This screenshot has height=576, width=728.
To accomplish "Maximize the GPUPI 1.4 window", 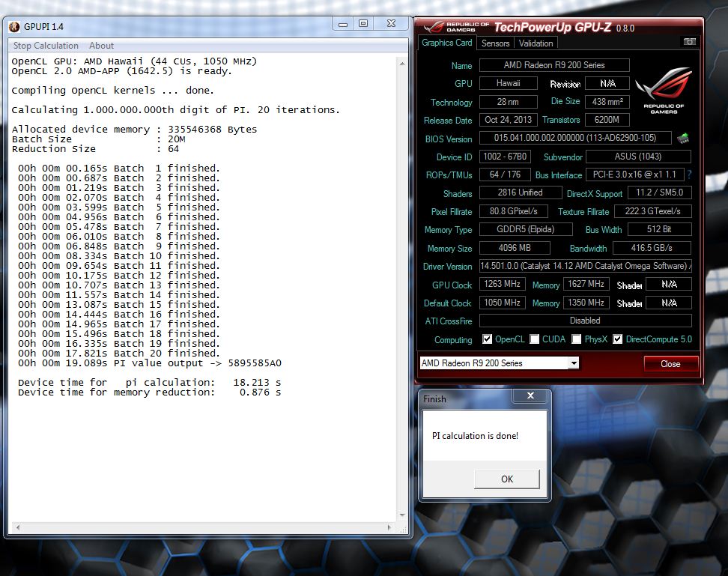I will 363,24.
